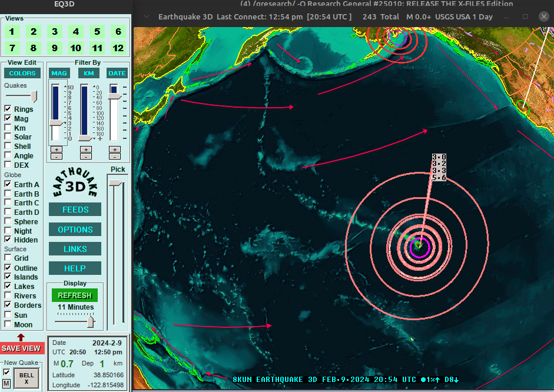Show the surface Grid
The width and height of the screenshot is (554, 392).
click(x=8, y=258)
